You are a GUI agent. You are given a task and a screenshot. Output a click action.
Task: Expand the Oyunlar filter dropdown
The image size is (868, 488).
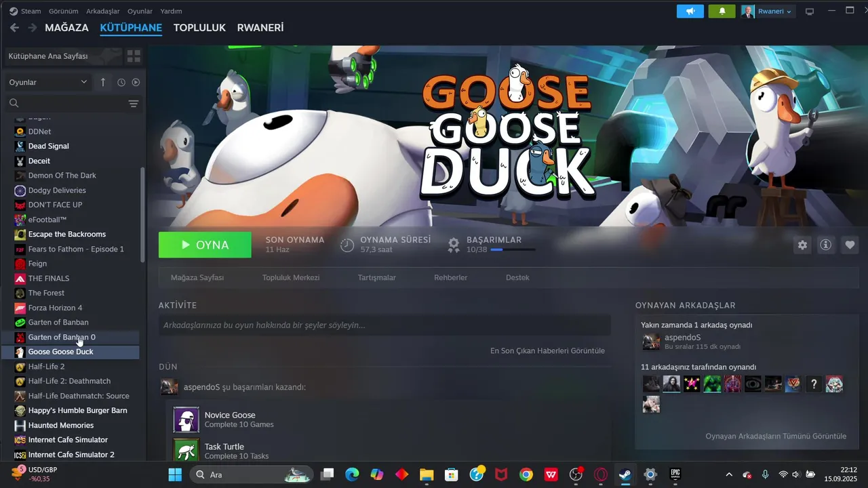click(x=47, y=82)
